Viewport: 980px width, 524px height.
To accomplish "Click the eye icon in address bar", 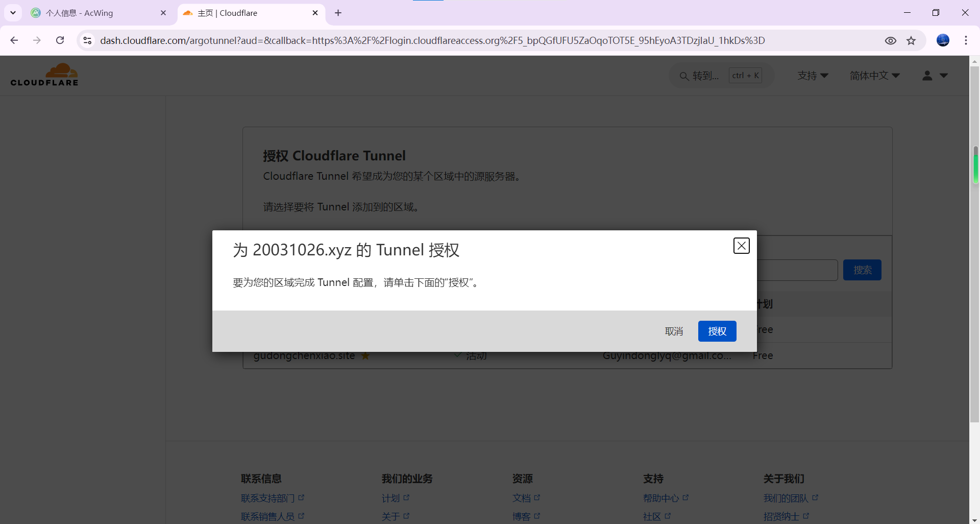I will click(891, 41).
